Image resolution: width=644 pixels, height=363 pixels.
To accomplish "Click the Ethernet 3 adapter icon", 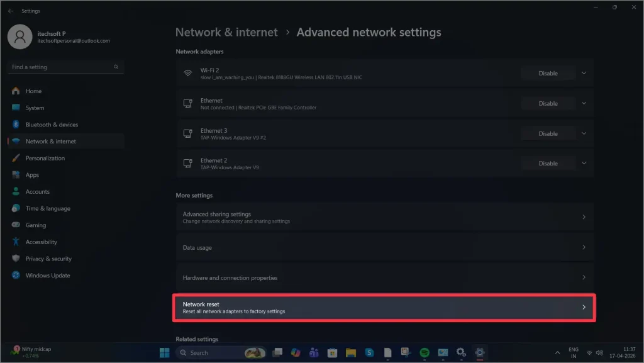I will tap(187, 133).
